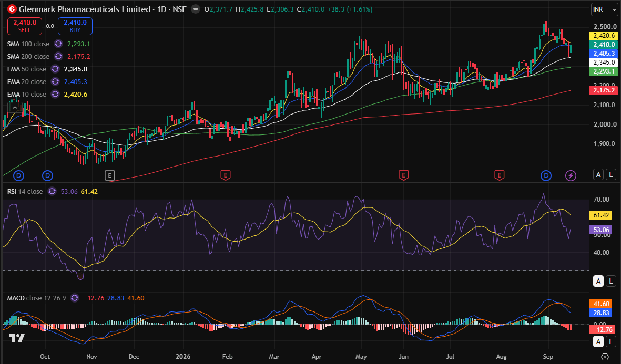Click the second dividend D marker near late October

[47, 175]
